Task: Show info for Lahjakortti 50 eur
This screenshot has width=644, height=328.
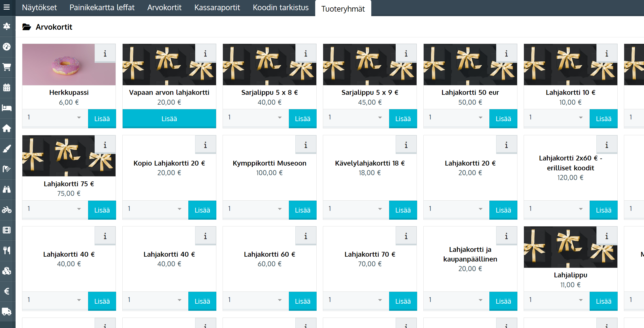Action: (506, 53)
